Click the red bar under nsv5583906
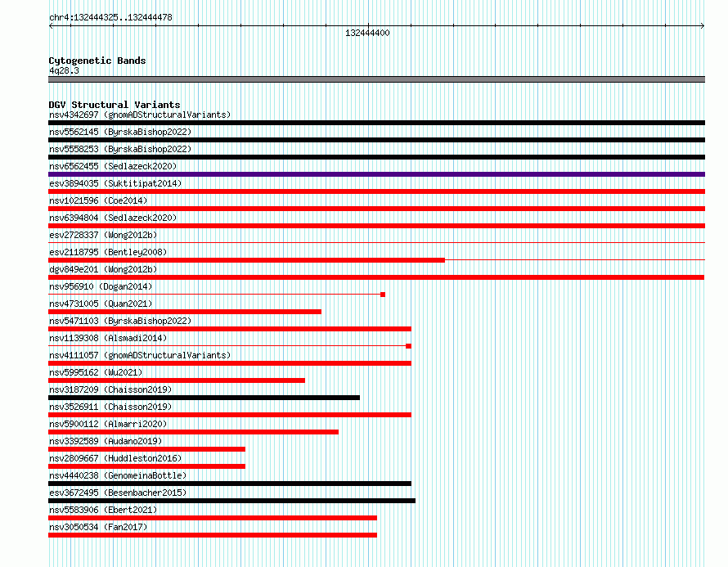Image resolution: width=728 pixels, height=567 pixels. pos(213,518)
